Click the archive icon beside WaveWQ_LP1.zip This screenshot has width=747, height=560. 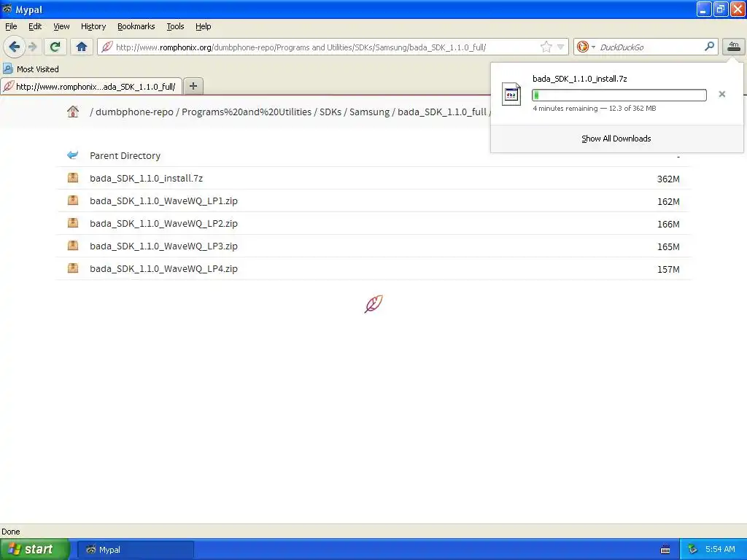tap(73, 200)
